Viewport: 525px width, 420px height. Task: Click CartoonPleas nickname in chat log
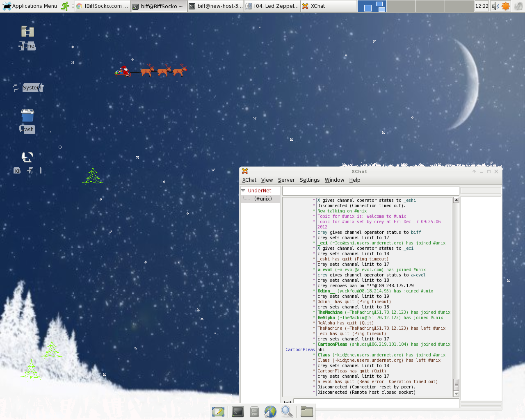coord(300,350)
